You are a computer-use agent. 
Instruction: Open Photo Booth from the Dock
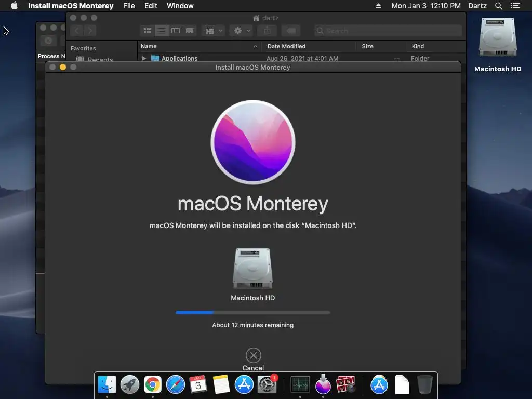coord(345,385)
